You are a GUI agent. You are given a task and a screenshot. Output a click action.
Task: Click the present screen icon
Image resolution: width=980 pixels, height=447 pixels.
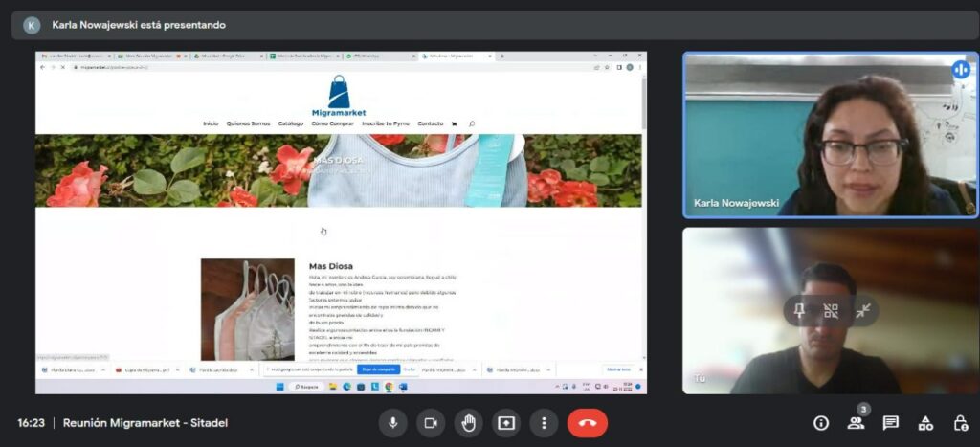tap(505, 423)
